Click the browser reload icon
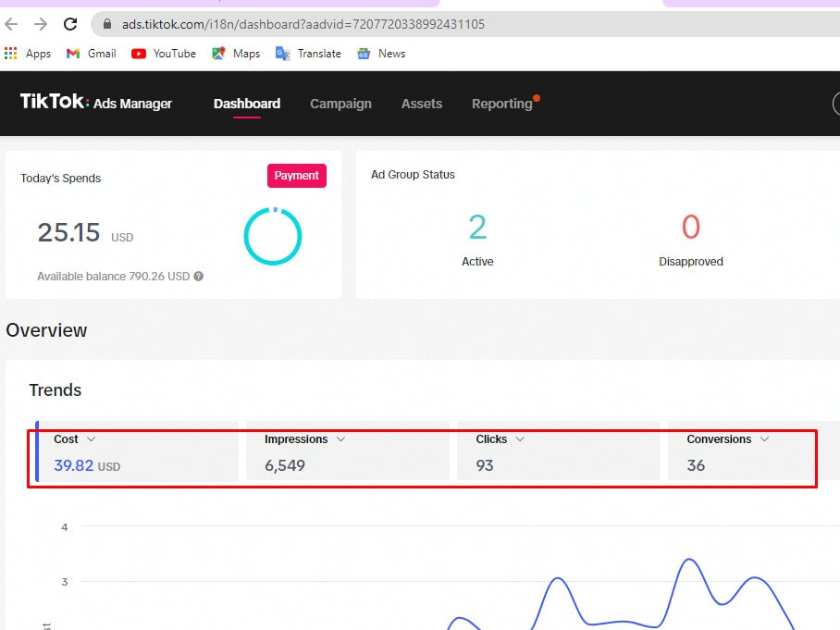The width and height of the screenshot is (840, 630). click(70, 24)
